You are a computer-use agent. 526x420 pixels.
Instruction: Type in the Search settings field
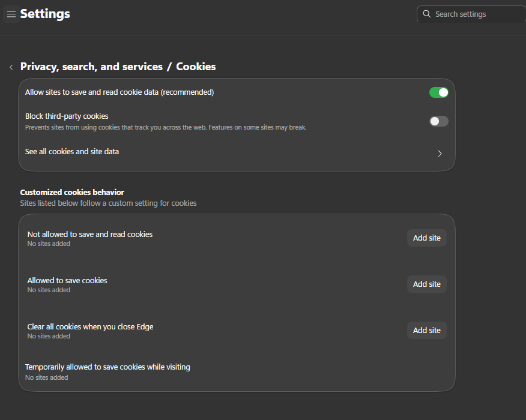pos(474,14)
